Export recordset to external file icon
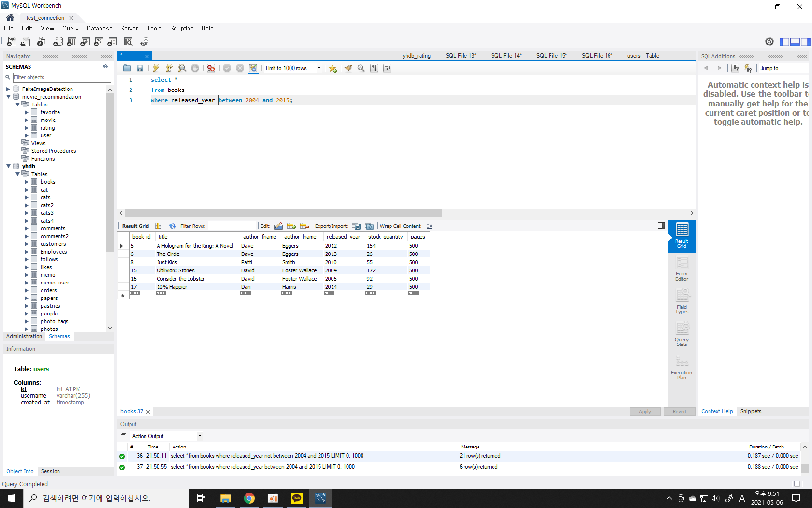The height and width of the screenshot is (508, 812). pos(356,226)
